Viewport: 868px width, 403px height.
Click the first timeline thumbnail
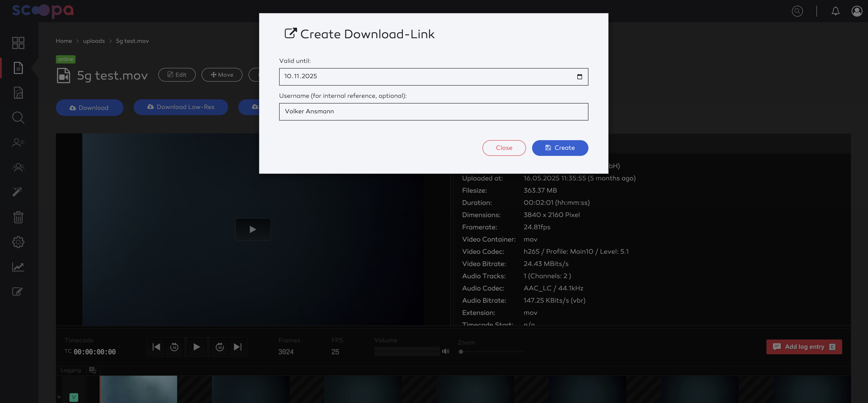click(x=138, y=389)
